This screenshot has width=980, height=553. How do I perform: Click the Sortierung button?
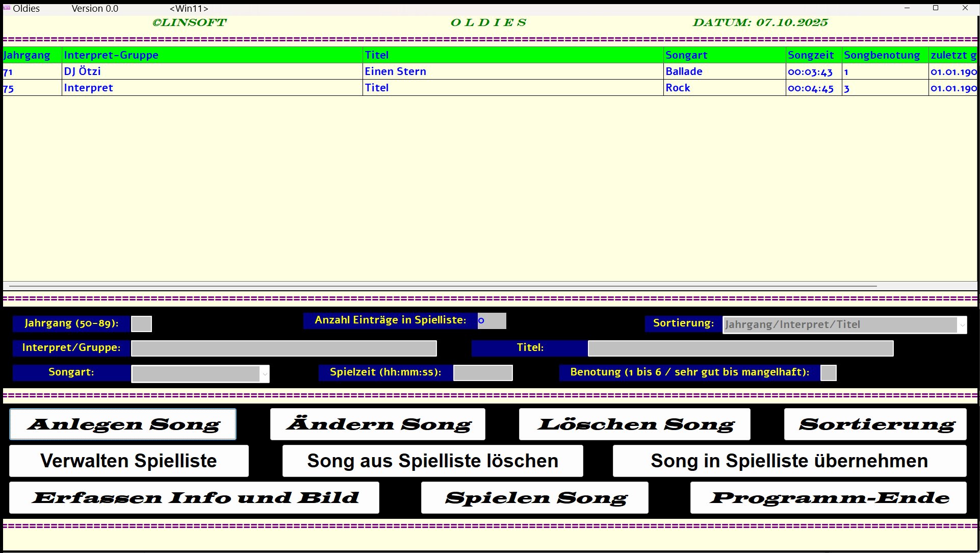point(875,424)
